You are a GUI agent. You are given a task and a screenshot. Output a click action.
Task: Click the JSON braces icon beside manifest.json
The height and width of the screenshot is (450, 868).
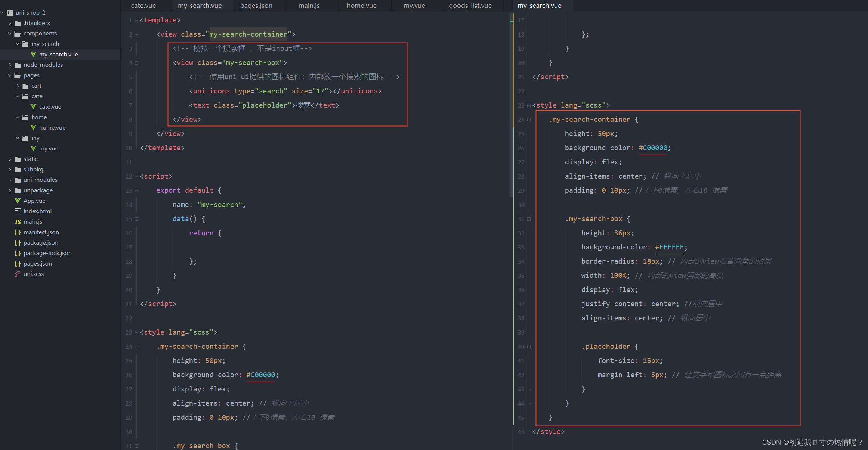(18, 232)
